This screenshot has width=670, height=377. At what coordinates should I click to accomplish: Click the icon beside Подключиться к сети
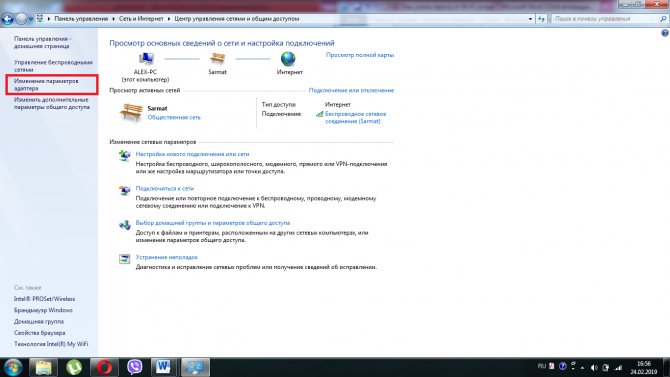(x=124, y=190)
